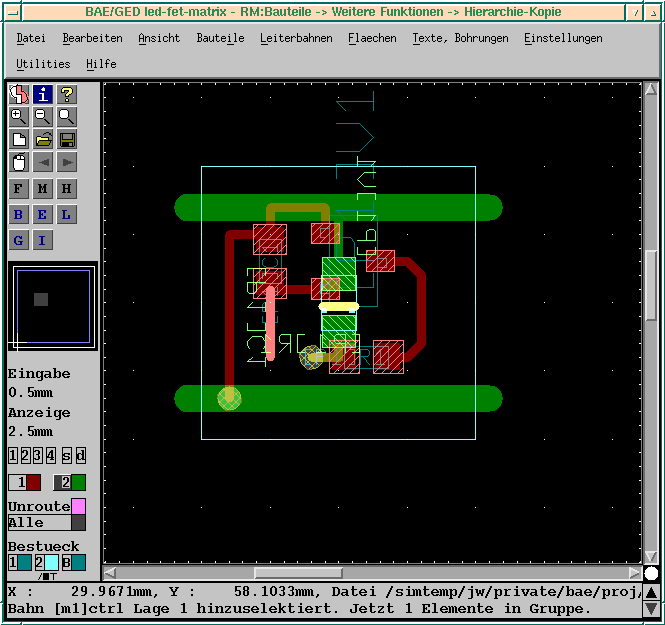The height and width of the screenshot is (625, 665).
Task: Open the Utilities menu
Action: pos(43,64)
